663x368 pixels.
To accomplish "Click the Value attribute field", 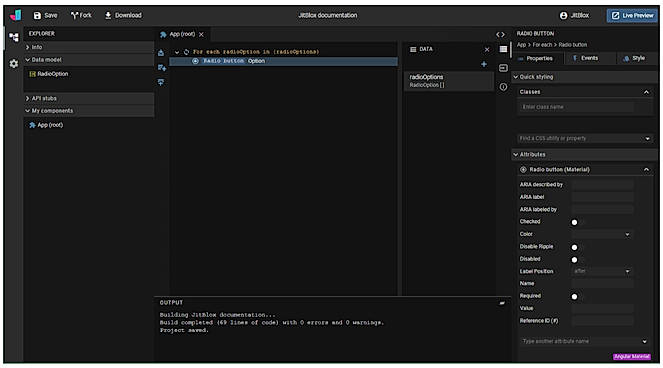I will [x=603, y=308].
